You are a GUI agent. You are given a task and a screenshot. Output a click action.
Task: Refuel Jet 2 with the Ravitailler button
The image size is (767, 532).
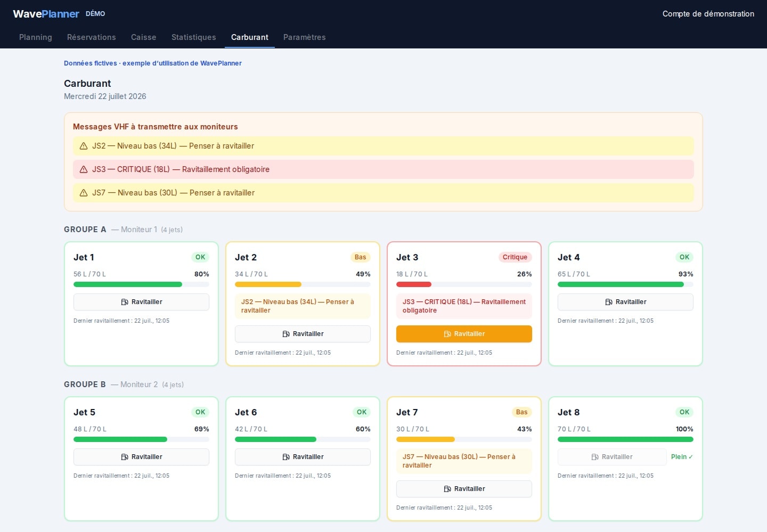coord(303,334)
